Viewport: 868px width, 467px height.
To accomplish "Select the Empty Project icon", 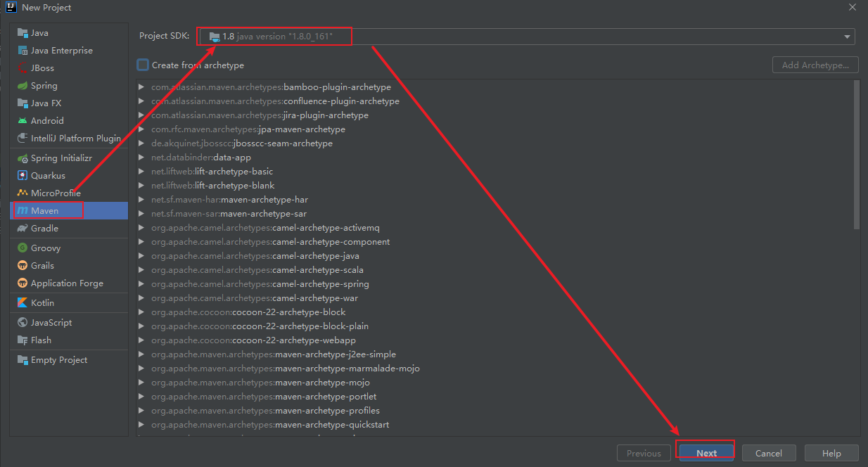I will [23, 360].
